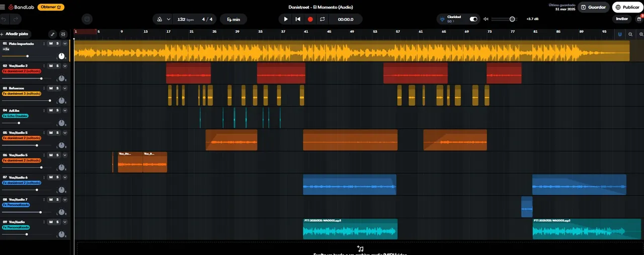Expand track 04 AdLibs chevron
Screen dimensions: 644x255
[x=65, y=110]
